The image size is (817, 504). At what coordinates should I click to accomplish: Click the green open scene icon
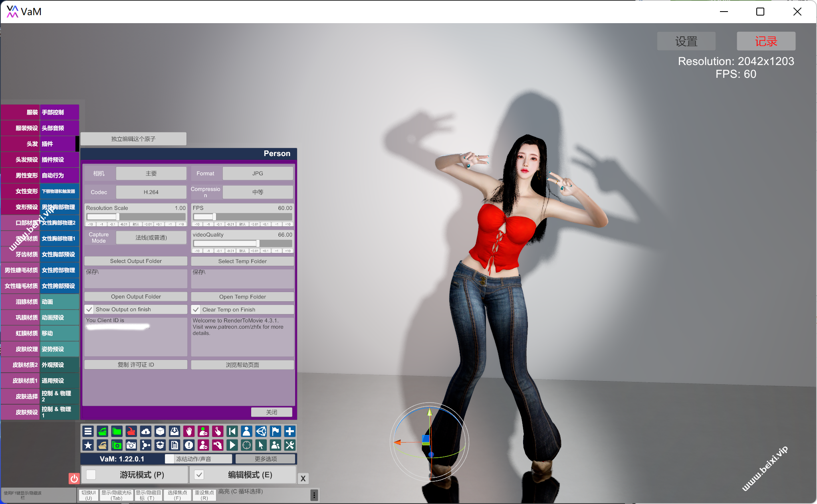103,431
